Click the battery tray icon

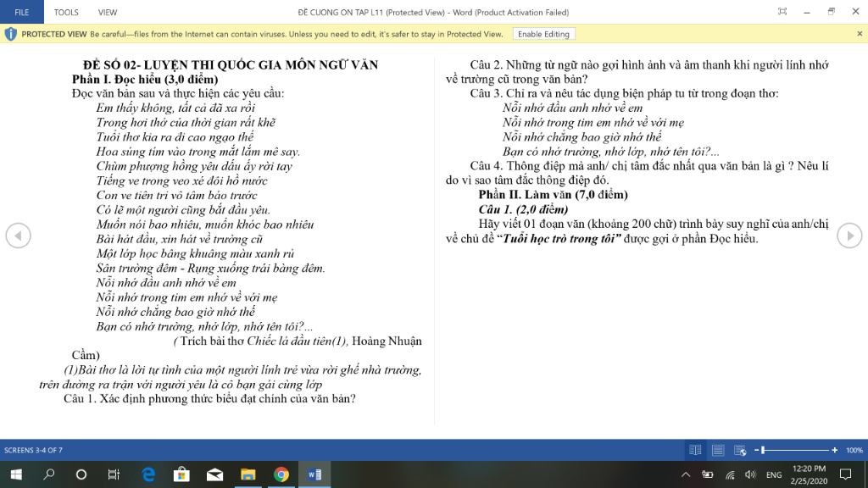pyautogui.click(x=708, y=474)
